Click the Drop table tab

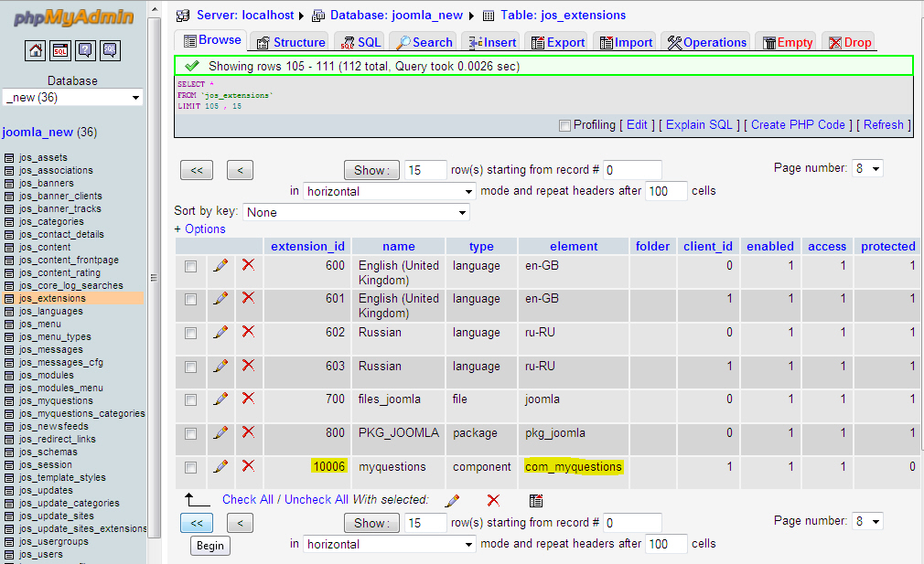tap(850, 42)
